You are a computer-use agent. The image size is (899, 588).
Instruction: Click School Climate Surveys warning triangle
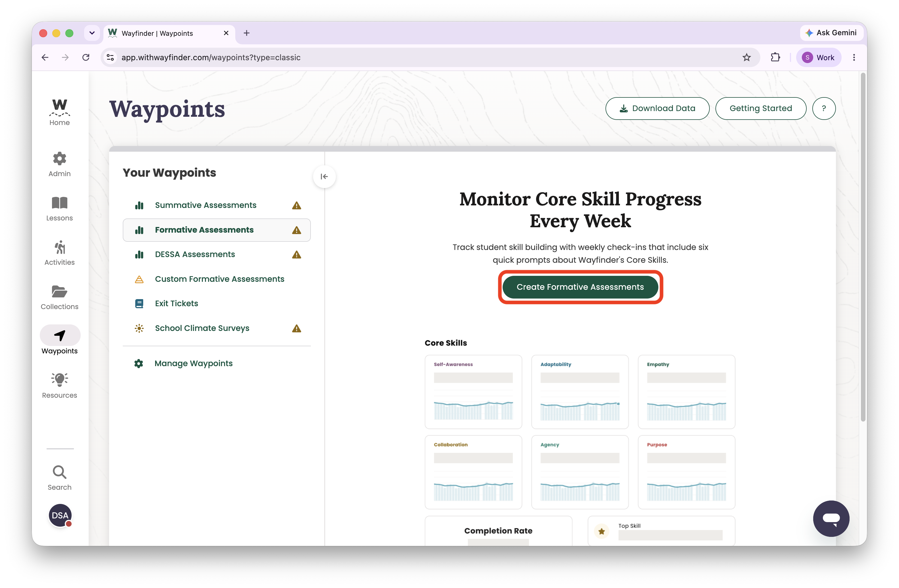pos(297,329)
